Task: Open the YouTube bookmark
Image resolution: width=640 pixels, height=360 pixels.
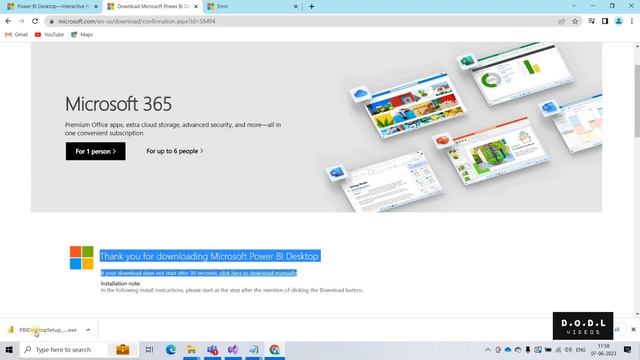Action: click(49, 35)
